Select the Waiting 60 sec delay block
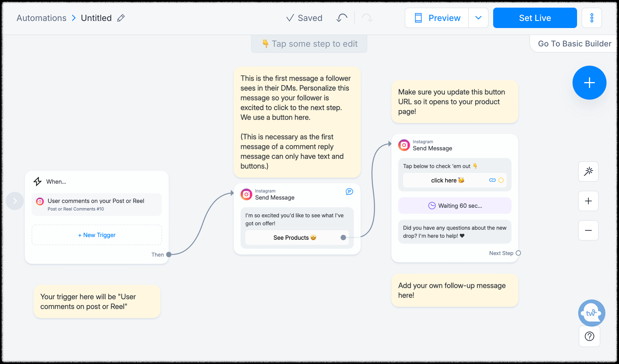Image resolution: width=619 pixels, height=364 pixels. click(x=455, y=206)
